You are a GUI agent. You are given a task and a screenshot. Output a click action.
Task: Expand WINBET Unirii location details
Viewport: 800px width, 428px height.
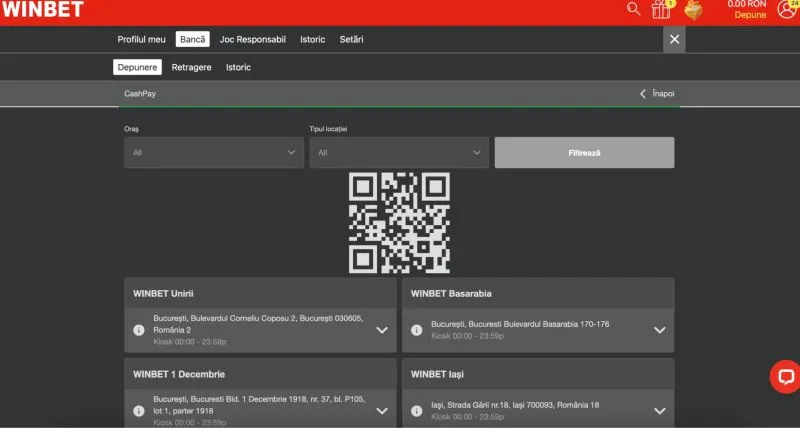click(x=382, y=330)
